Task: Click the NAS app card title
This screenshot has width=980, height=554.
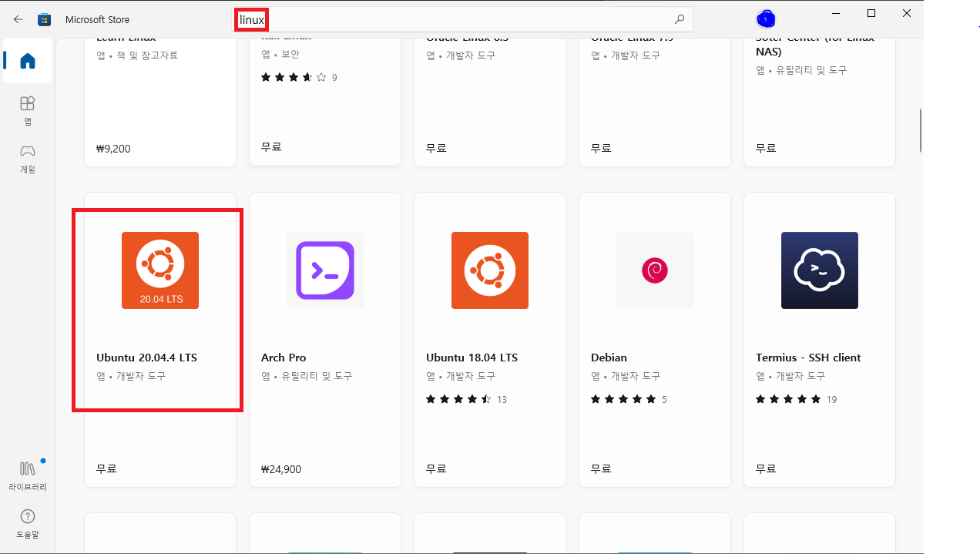Action: point(815,45)
